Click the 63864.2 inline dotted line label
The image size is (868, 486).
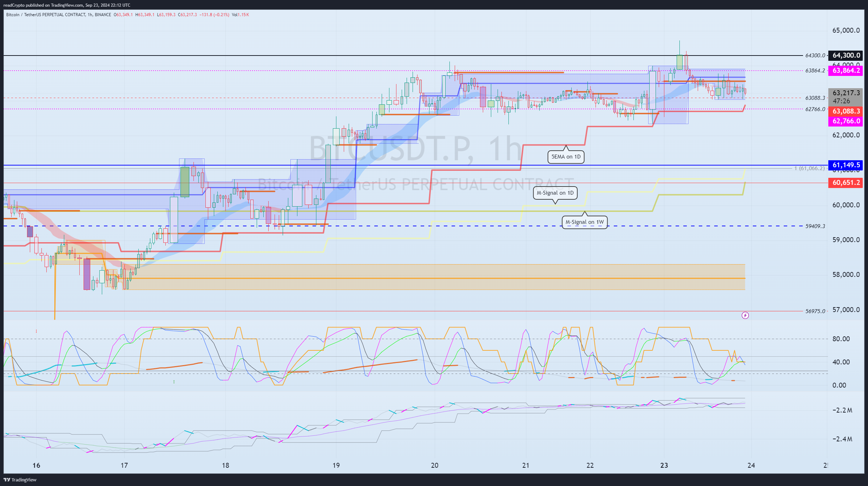click(x=815, y=71)
